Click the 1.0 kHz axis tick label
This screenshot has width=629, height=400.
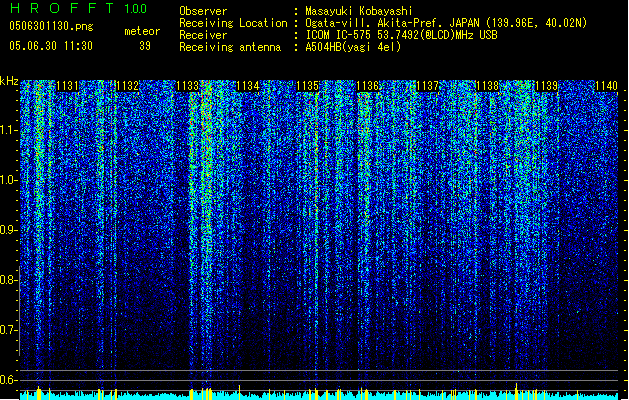(9, 180)
